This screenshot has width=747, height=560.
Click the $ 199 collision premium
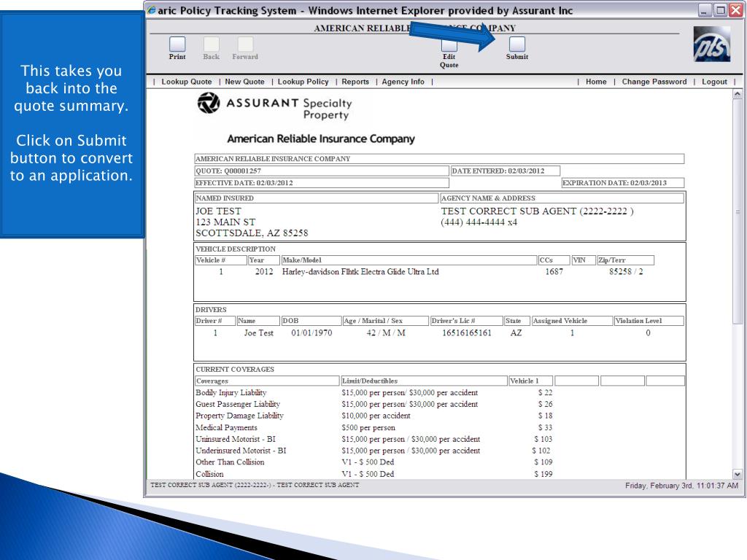click(543, 474)
